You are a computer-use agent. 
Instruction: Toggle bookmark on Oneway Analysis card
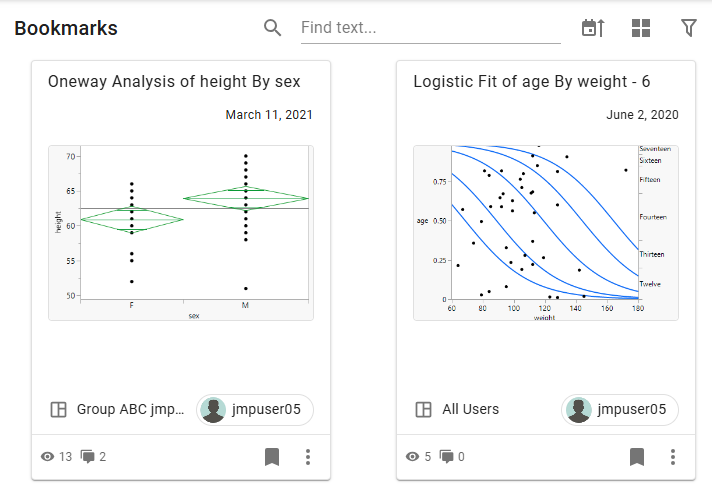272,457
